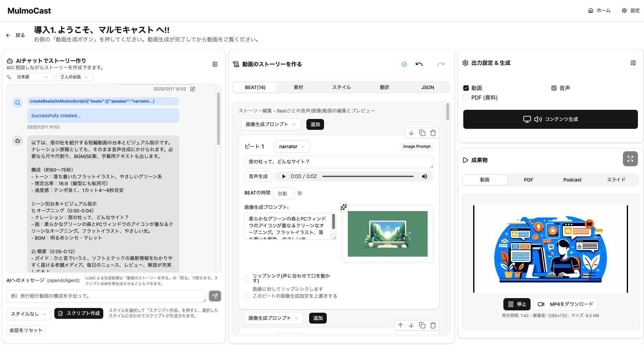
Task: Click the green validation checkmark icon
Action: coord(404,64)
